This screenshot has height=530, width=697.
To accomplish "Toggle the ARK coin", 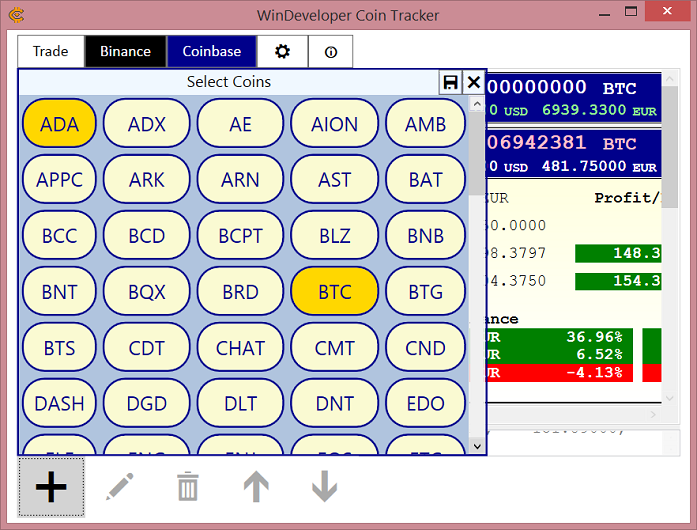I will tap(147, 179).
